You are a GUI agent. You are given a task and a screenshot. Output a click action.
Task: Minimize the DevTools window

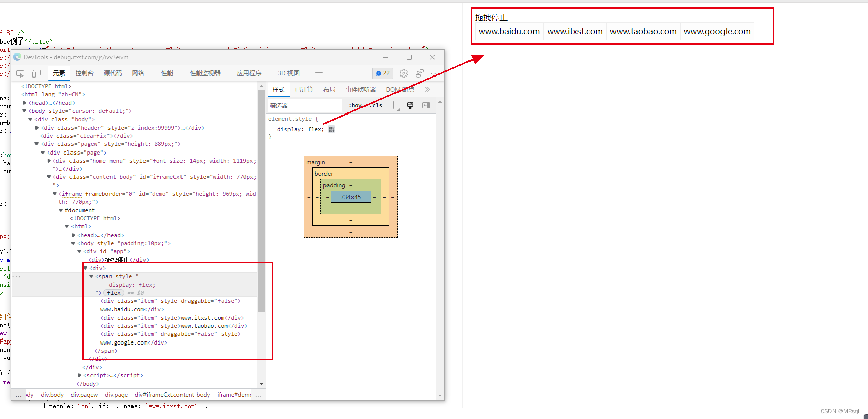pos(386,57)
